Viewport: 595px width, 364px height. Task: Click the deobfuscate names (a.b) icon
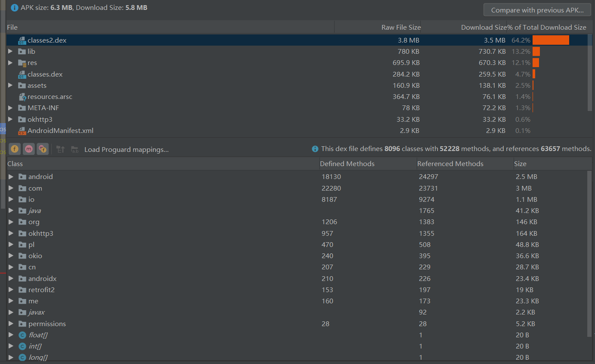pos(74,149)
